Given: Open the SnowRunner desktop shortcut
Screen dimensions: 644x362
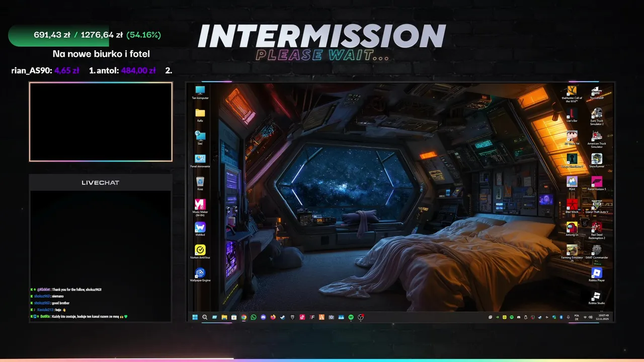Looking at the screenshot, I should click(x=596, y=161).
